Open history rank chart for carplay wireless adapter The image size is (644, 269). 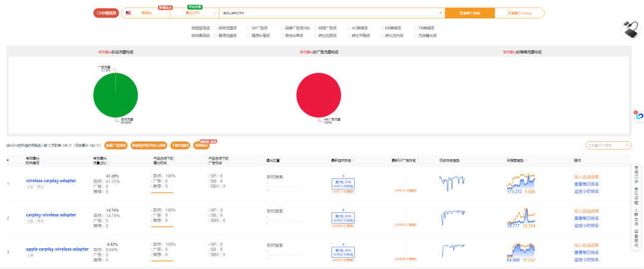(x=454, y=217)
